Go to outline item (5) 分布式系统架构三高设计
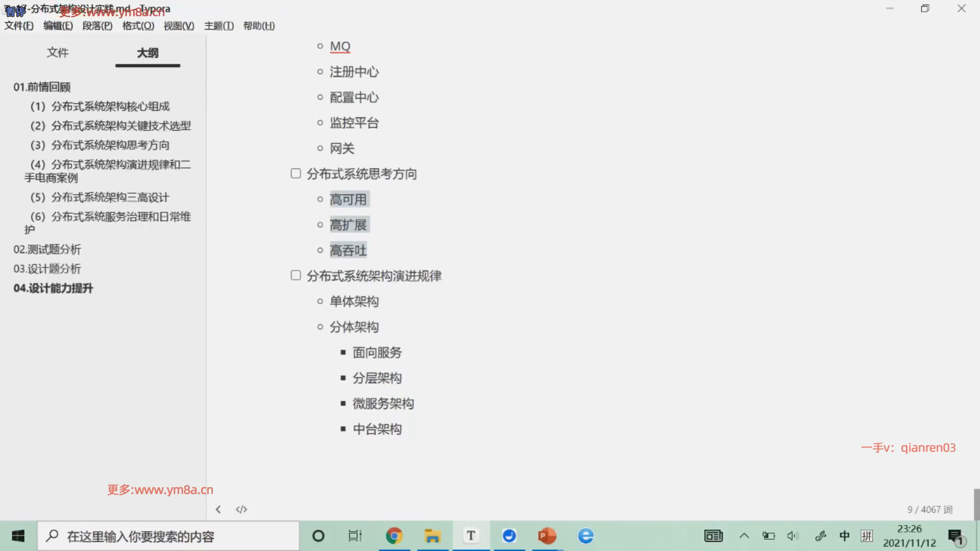980x551 pixels. pos(100,197)
